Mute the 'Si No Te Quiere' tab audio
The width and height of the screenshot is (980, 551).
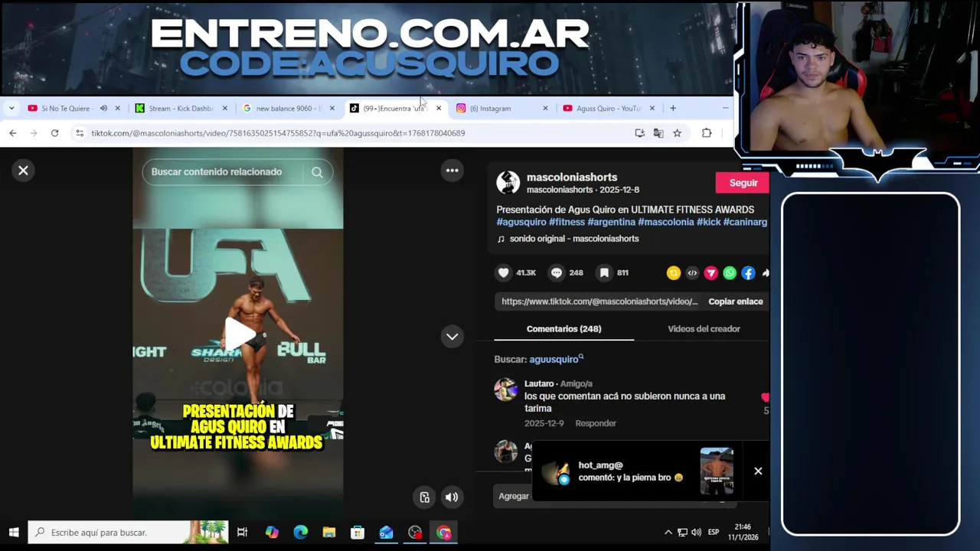coord(103,109)
